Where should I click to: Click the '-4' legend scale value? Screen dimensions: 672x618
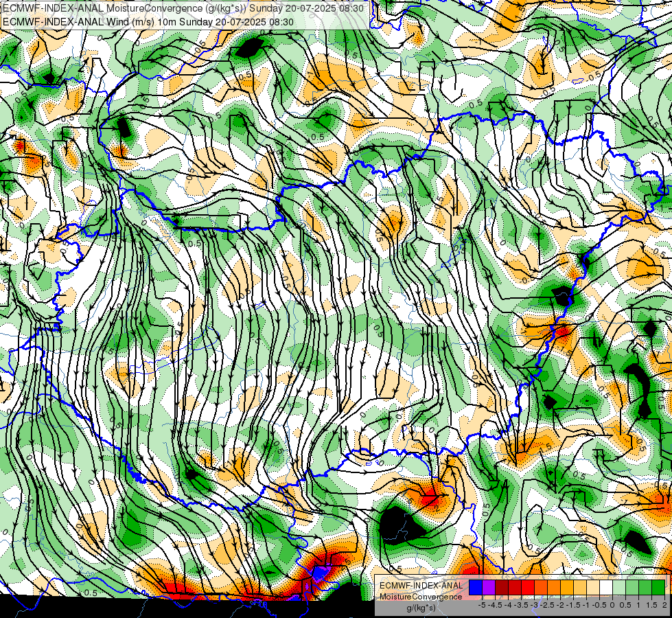pyautogui.click(x=508, y=605)
